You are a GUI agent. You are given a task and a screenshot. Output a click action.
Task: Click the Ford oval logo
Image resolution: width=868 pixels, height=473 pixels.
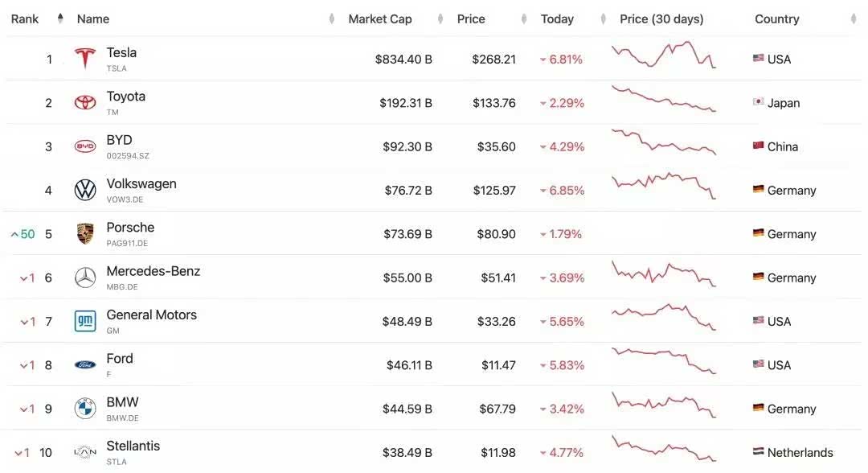click(85, 365)
